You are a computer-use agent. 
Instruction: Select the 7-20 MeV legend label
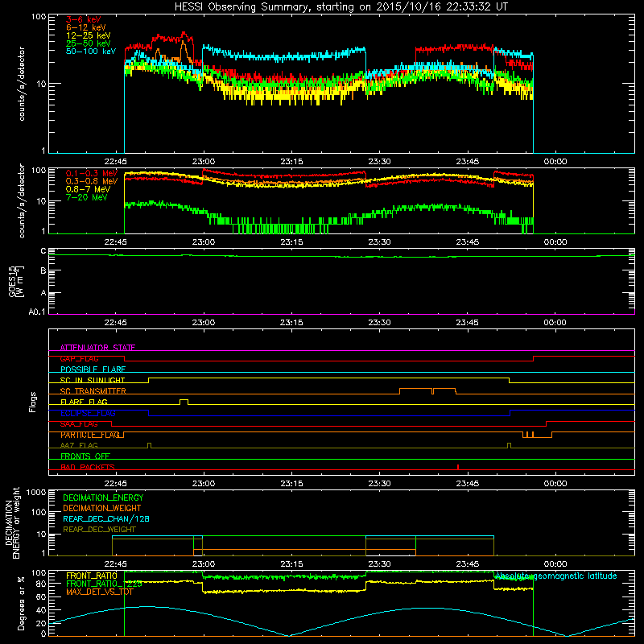point(86,197)
